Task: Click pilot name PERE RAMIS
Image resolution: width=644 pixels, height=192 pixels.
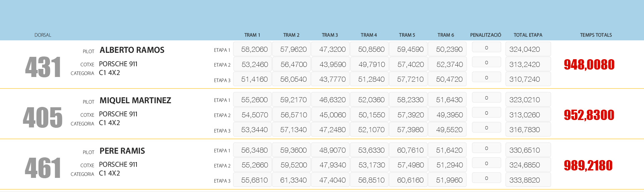Action: tap(122, 151)
